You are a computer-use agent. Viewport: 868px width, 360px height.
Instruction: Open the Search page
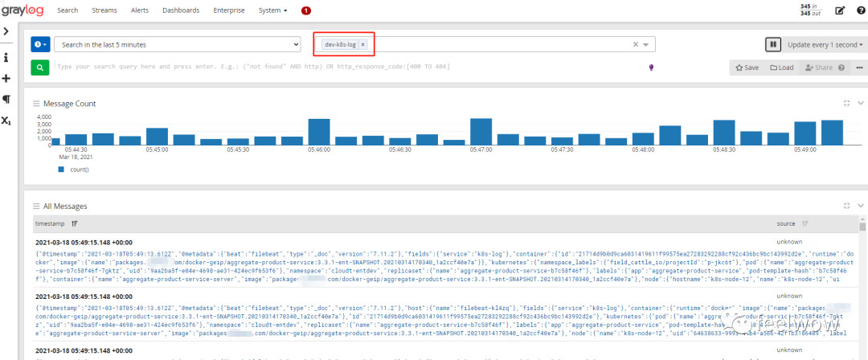pos(68,10)
